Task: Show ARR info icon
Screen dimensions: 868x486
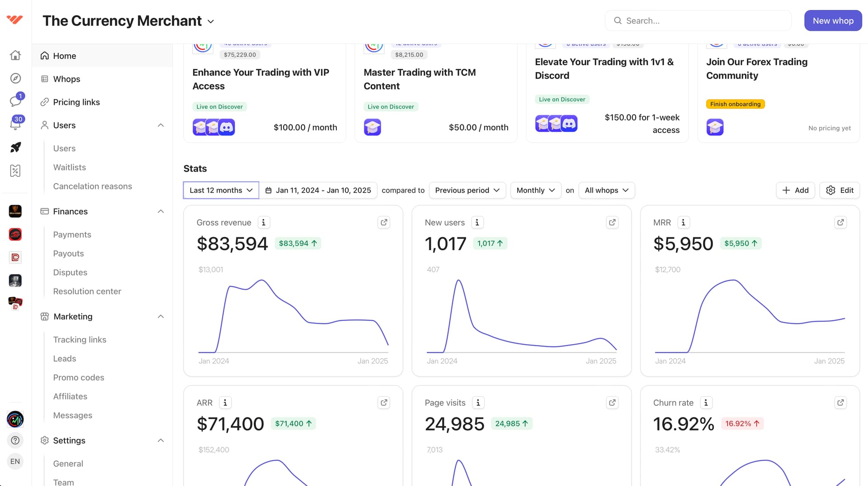Action: pos(225,402)
